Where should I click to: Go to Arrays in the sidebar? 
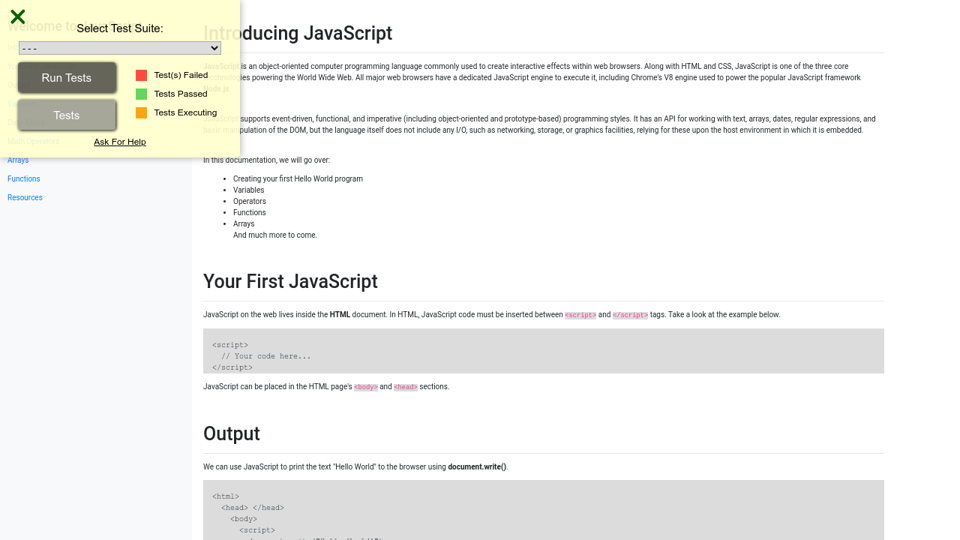click(18, 160)
